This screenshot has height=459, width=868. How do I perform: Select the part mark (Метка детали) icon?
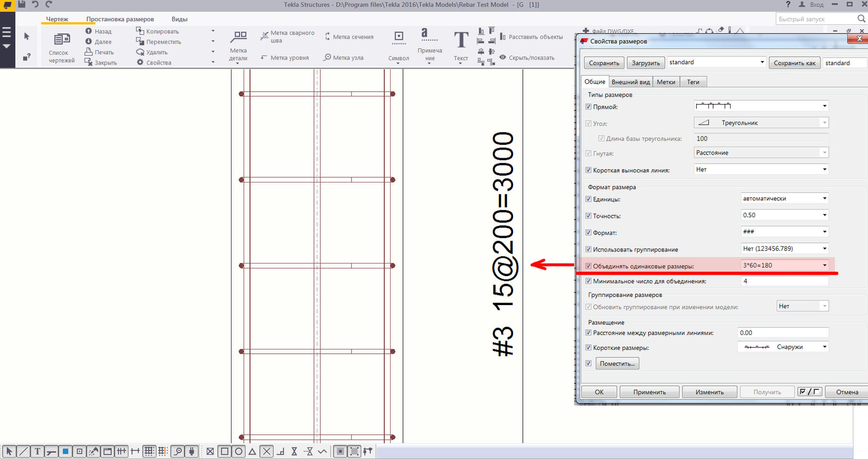(239, 37)
